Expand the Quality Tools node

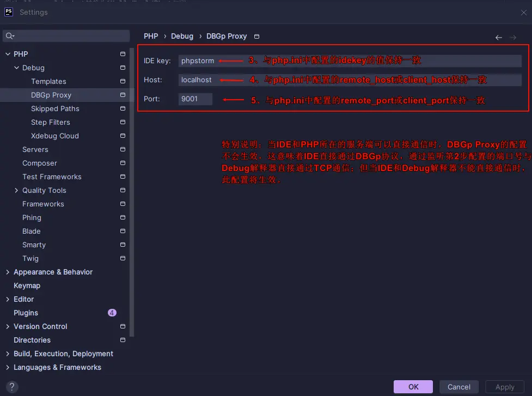16,190
